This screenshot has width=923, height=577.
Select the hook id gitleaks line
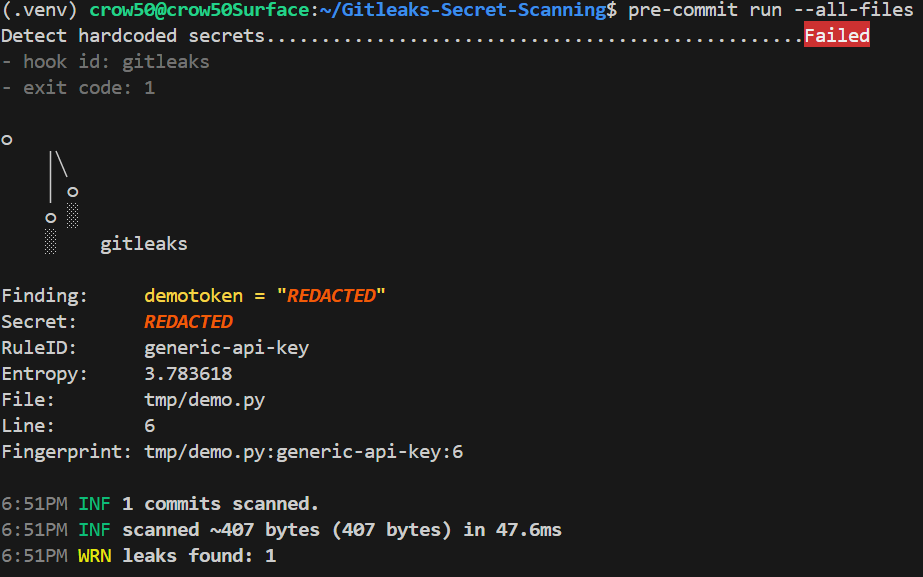tap(105, 61)
